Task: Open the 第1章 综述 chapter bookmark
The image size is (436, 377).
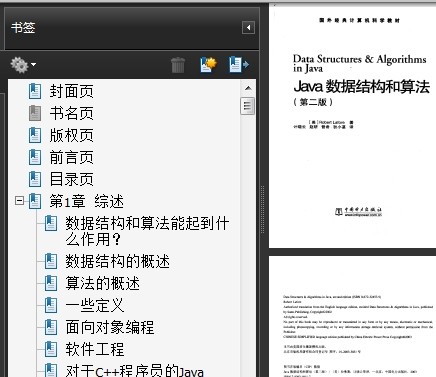Action: pyautogui.click(x=87, y=201)
